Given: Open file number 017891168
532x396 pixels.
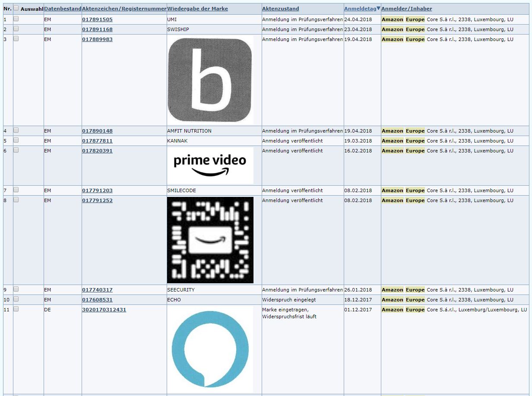Looking at the screenshot, I should tap(97, 29).
